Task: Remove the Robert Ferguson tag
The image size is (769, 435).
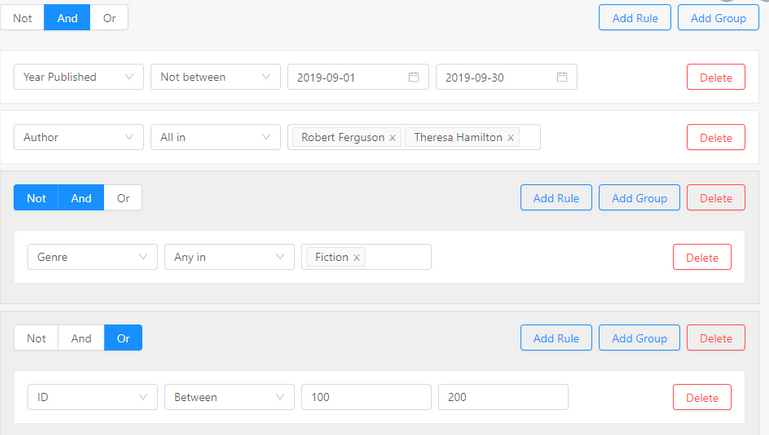Action: pos(392,138)
